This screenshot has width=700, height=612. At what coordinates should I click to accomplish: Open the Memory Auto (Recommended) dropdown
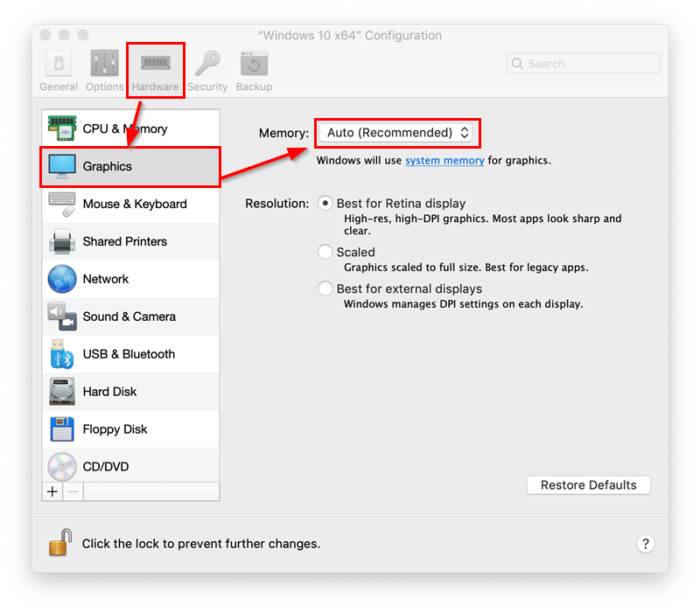pyautogui.click(x=398, y=133)
